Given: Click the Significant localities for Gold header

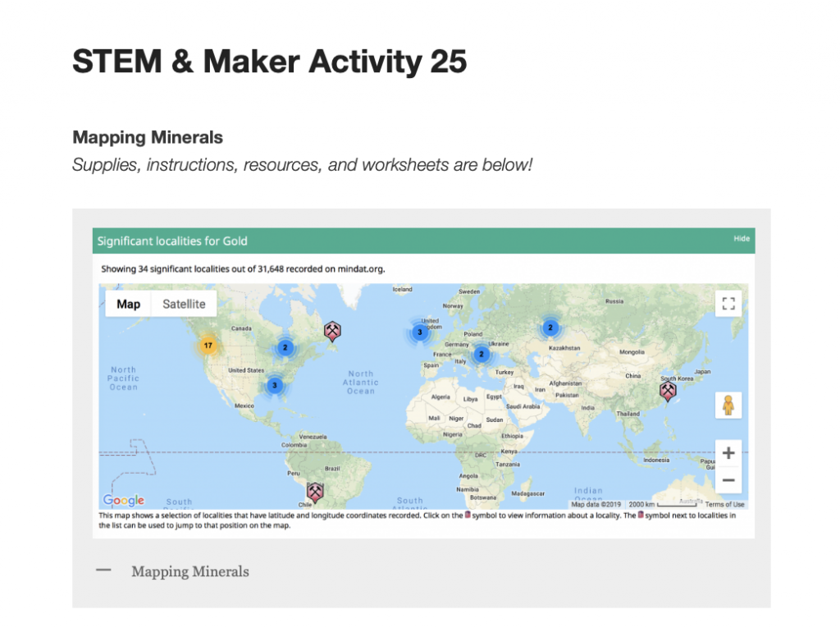Looking at the screenshot, I should point(172,241).
